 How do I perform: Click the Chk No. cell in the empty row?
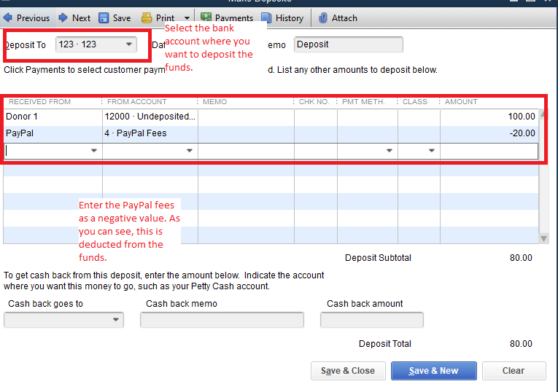[316, 151]
